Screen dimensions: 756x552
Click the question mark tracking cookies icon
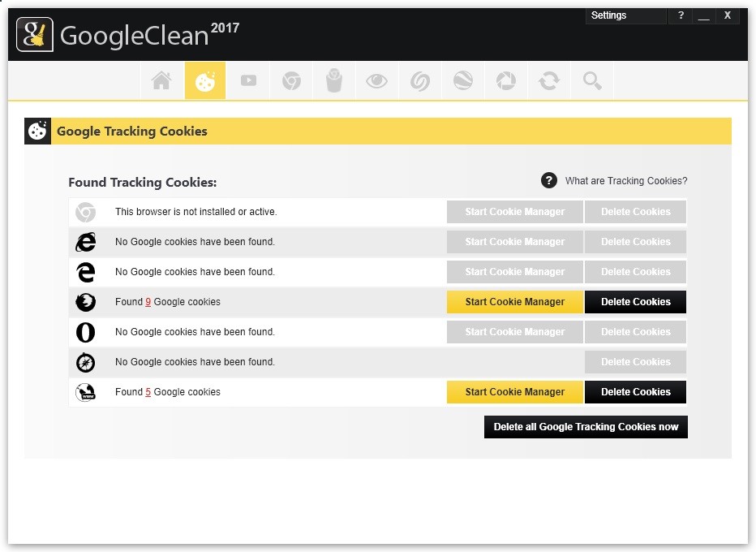[548, 180]
